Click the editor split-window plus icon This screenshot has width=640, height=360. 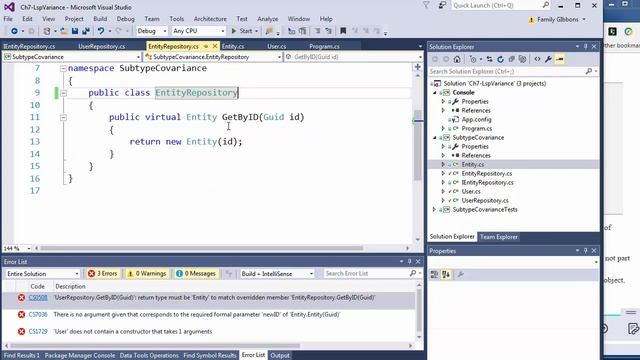[x=418, y=67]
